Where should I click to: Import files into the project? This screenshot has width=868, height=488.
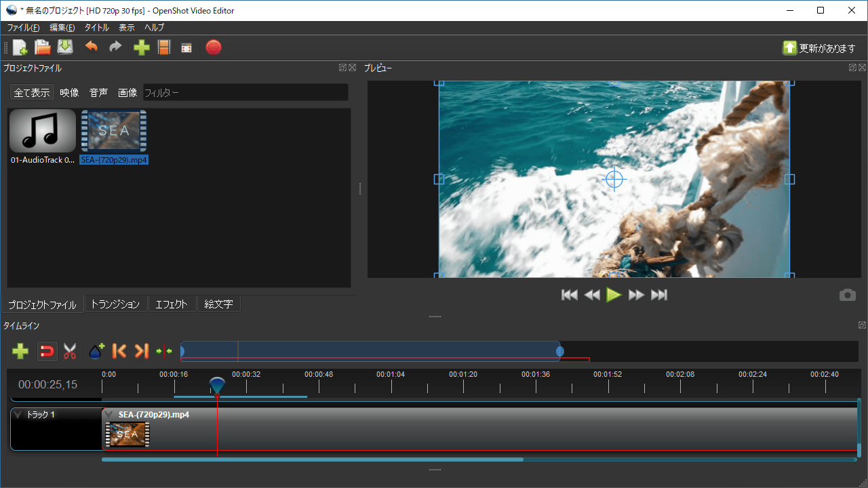[141, 47]
